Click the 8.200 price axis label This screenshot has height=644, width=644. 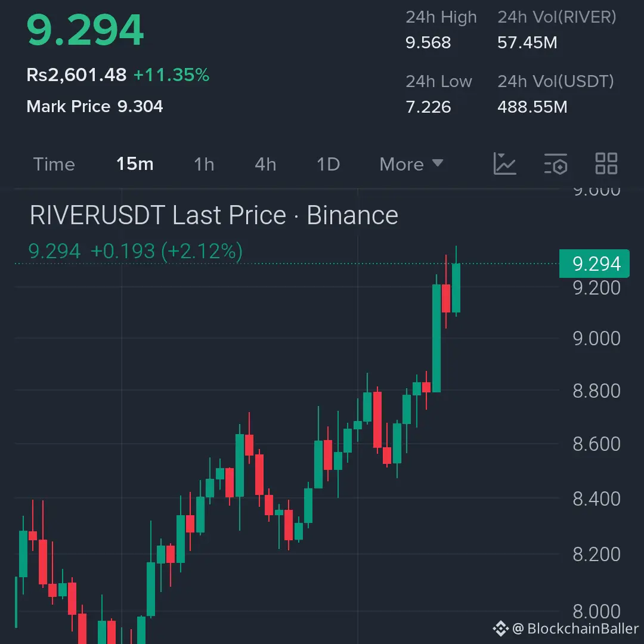[x=596, y=555]
